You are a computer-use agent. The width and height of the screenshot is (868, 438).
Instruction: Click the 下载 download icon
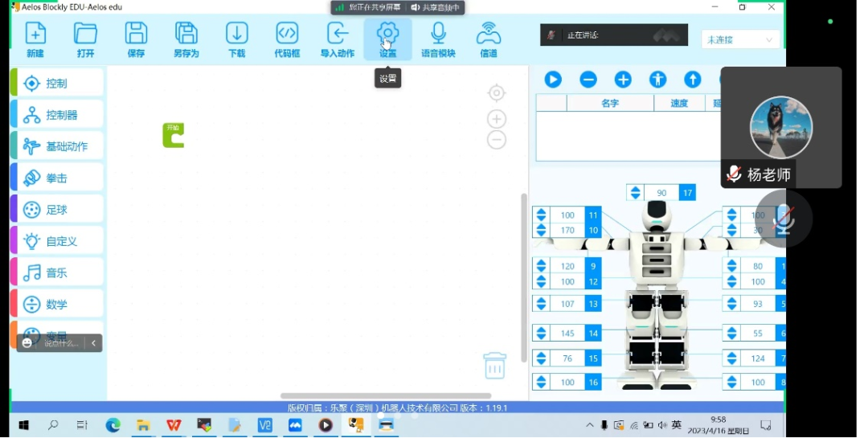236,39
